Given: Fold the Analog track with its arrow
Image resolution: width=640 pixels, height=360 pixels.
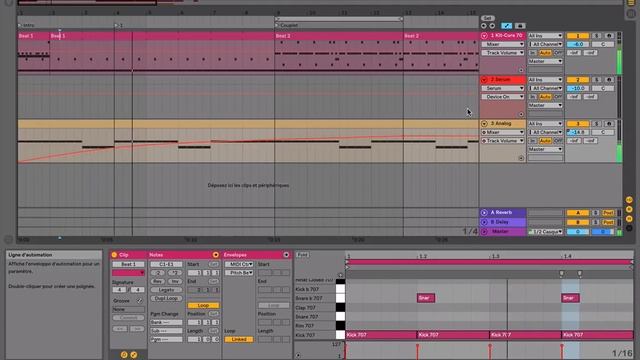Looking at the screenshot, I should point(484,123).
